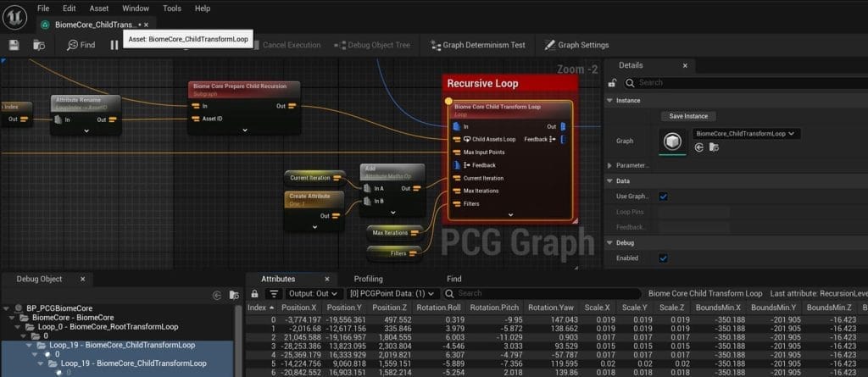
Task: Open the Asset menu
Action: (99, 8)
